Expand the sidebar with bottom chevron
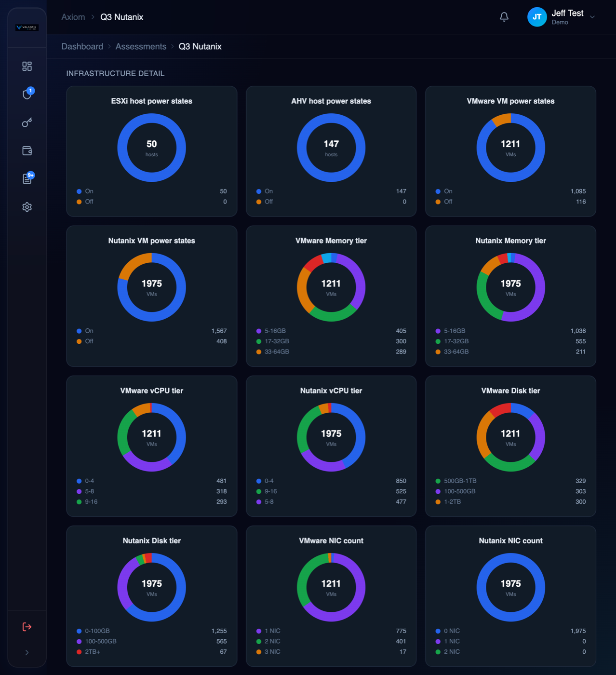The height and width of the screenshot is (675, 616). pos(27,652)
